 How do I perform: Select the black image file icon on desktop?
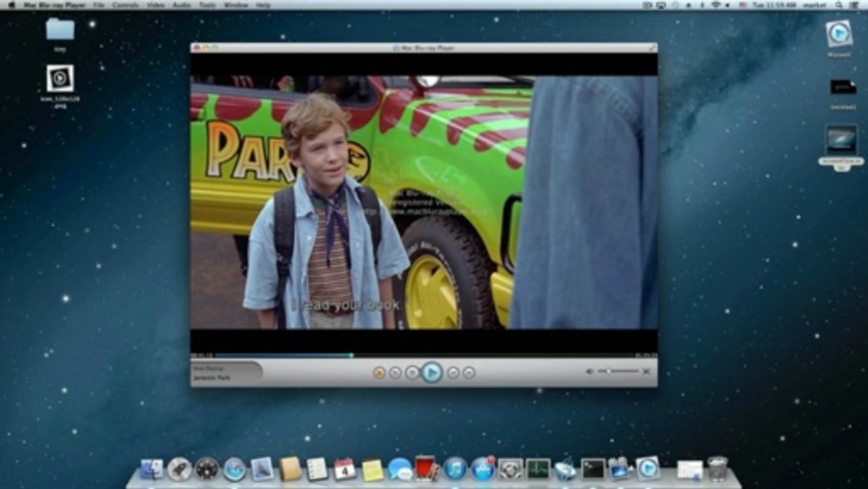(x=844, y=87)
